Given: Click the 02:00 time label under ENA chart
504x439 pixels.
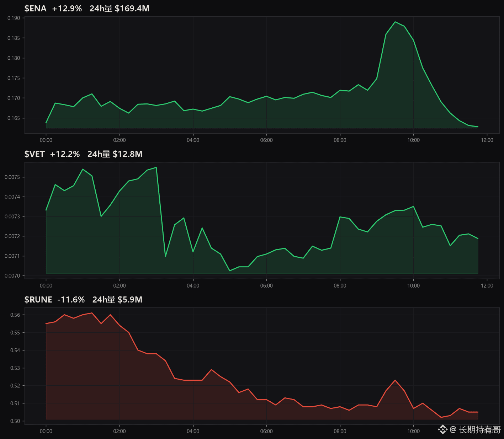Looking at the screenshot, I should [120, 140].
